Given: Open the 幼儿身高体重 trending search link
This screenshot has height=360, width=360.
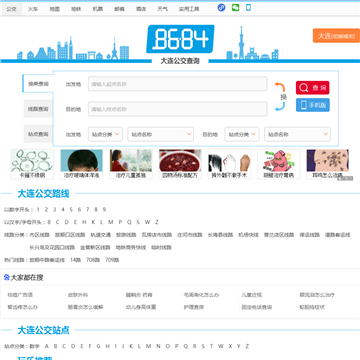Looking at the screenshot, I should [141, 307].
